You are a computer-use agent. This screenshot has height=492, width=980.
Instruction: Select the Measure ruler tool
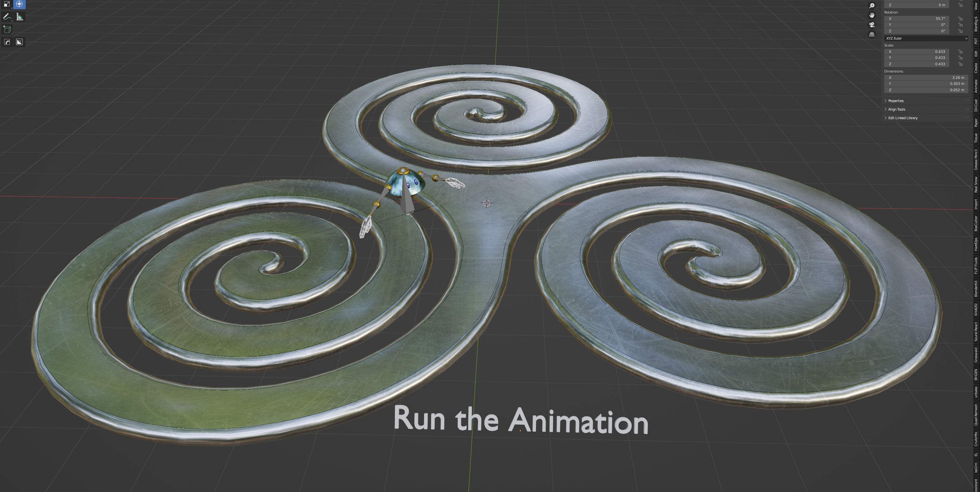pyautogui.click(x=19, y=17)
